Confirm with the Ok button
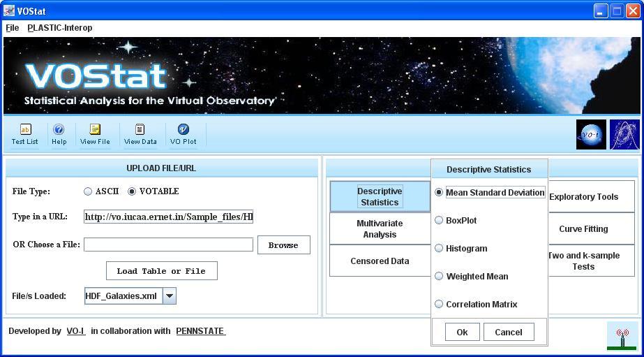Viewport: 644px width, 357px height. pos(462,332)
